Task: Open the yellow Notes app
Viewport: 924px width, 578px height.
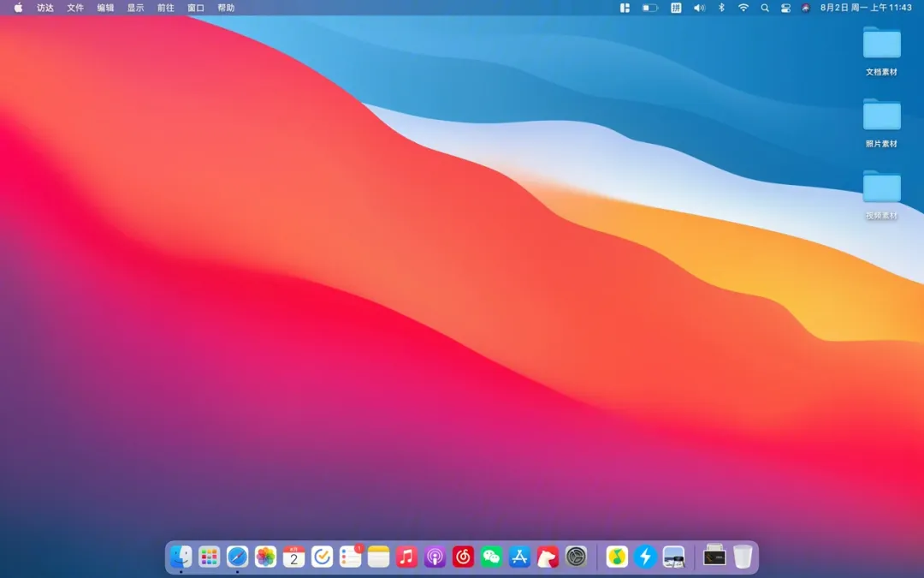Action: pos(378,557)
